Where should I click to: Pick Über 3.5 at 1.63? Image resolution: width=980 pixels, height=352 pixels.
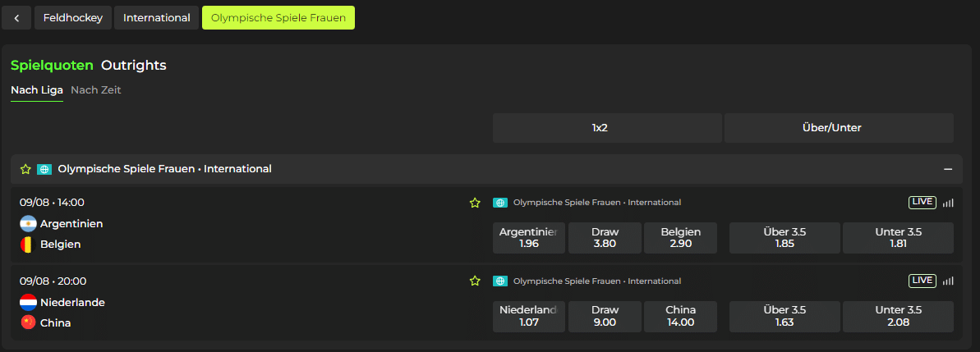(x=784, y=317)
